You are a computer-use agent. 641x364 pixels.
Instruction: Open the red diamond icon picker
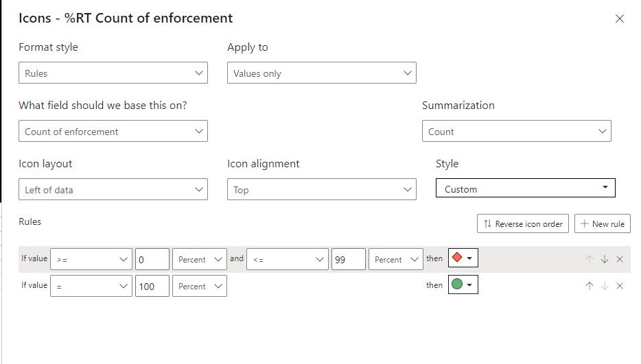click(x=463, y=258)
